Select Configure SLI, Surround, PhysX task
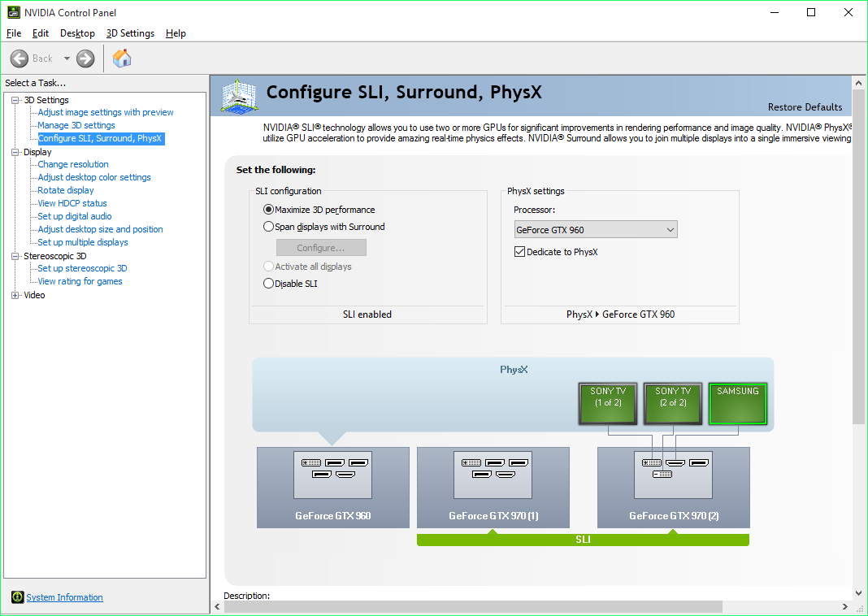This screenshot has height=616, width=868. coord(100,138)
